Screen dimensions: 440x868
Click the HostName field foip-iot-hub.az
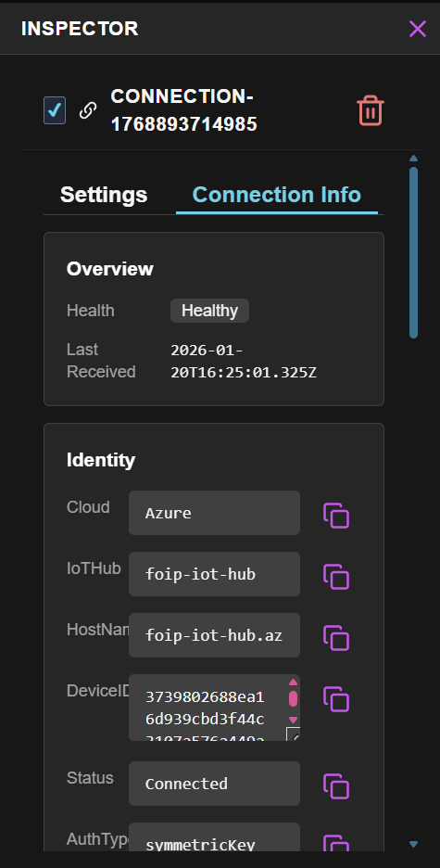pos(215,635)
